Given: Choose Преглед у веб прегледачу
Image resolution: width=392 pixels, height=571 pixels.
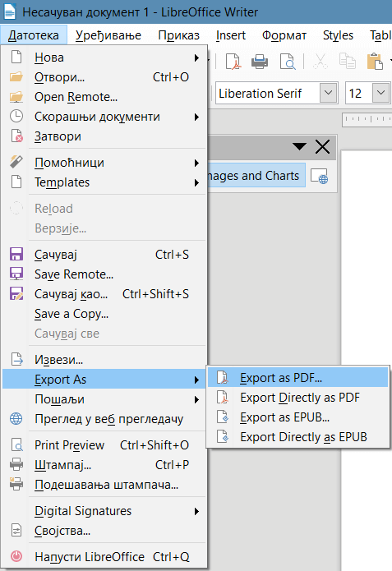Looking at the screenshot, I should [105, 419].
